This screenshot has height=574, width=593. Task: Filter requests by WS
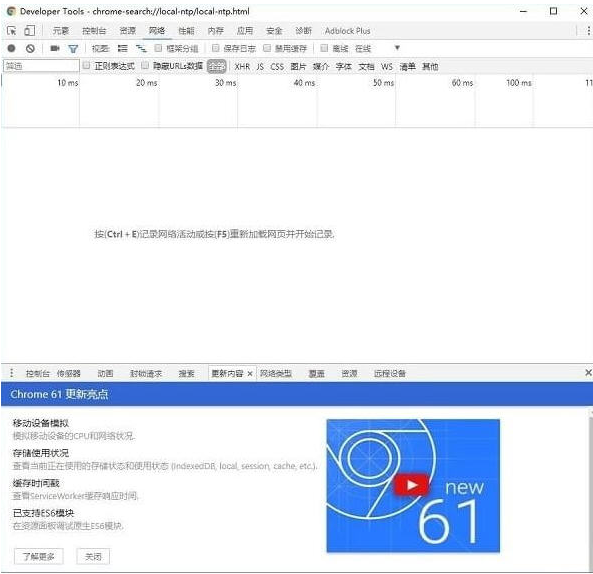tap(387, 67)
